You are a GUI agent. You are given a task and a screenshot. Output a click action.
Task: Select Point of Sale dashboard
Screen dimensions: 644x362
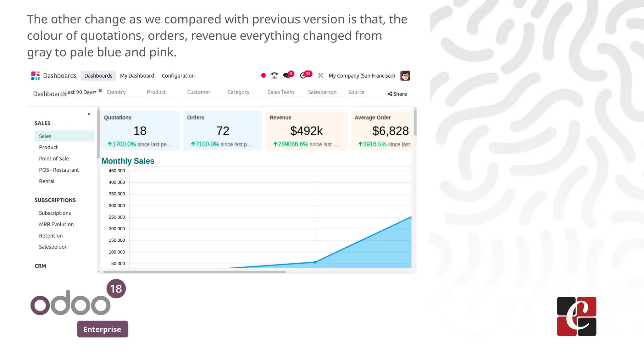pyautogui.click(x=54, y=159)
